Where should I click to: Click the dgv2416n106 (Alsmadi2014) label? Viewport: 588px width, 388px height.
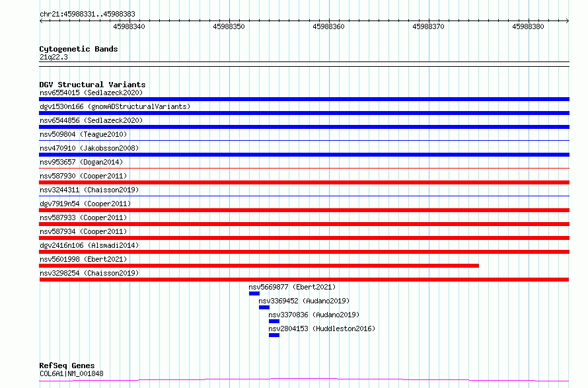(x=89, y=245)
